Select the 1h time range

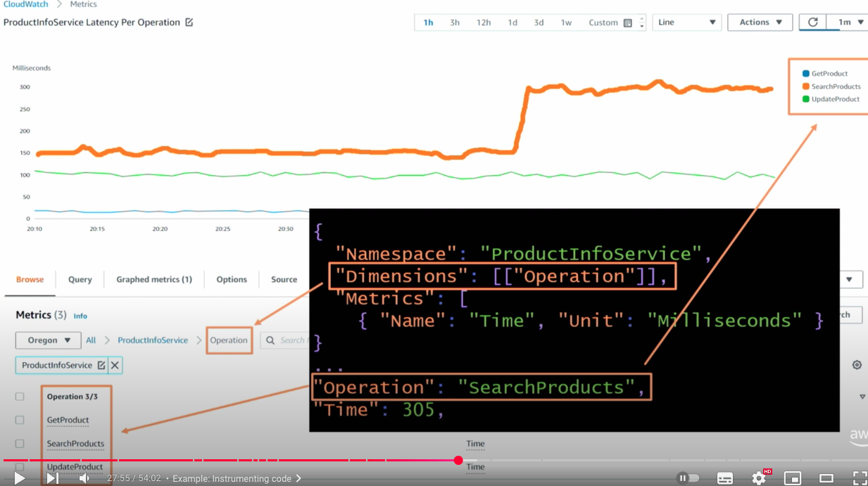428,23
